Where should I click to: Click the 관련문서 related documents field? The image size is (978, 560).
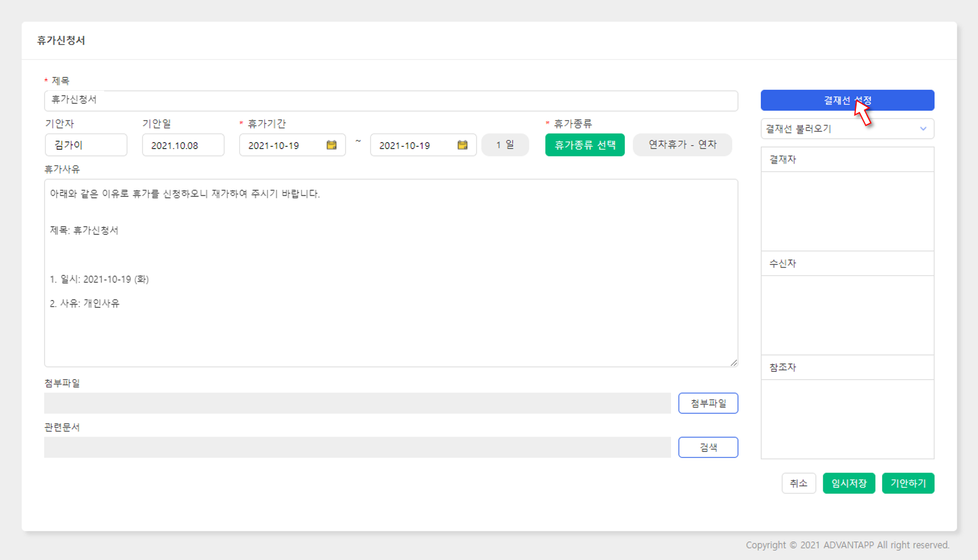pos(358,447)
